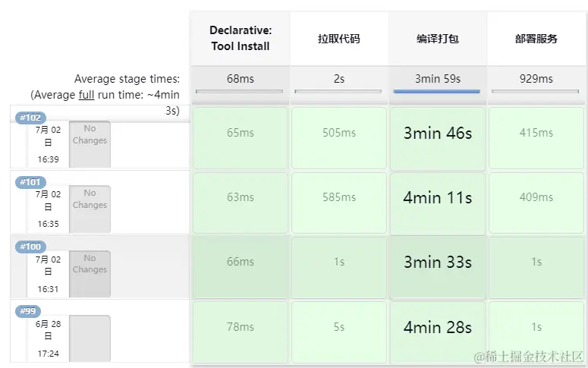Select the 4min 28s stage cell
Screen dimensions: 588x368
coord(437,327)
